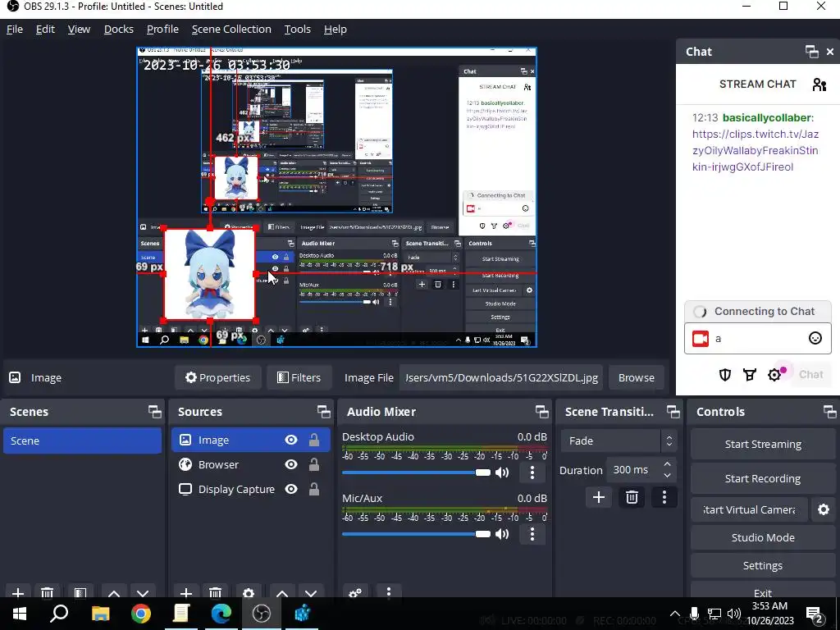Toggle visibility of Display Capture source
Image resolution: width=840 pixels, height=630 pixels.
291,489
